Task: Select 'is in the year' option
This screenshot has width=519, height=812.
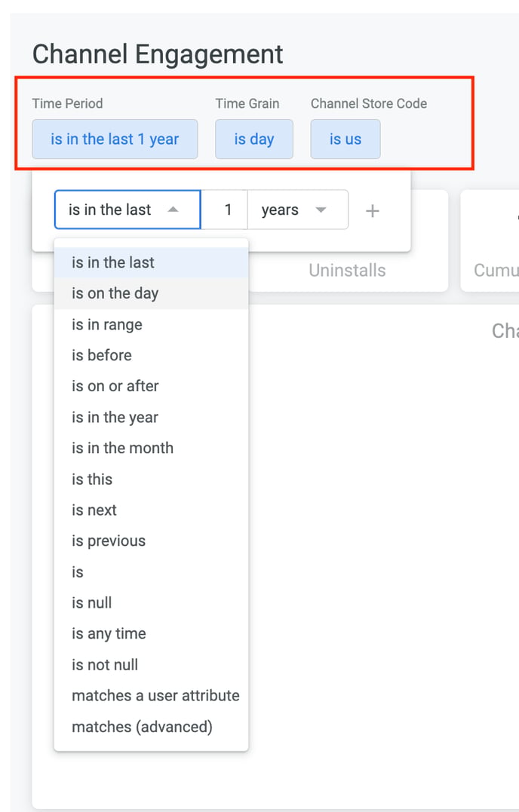Action: (115, 417)
